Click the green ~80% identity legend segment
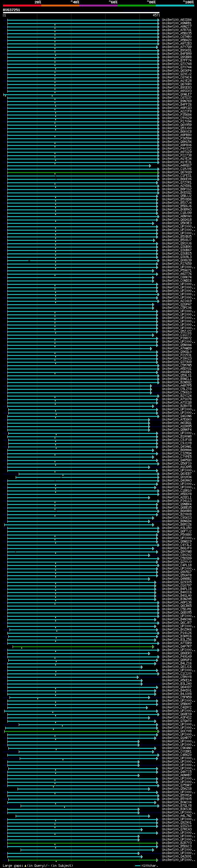 (137, 6)
